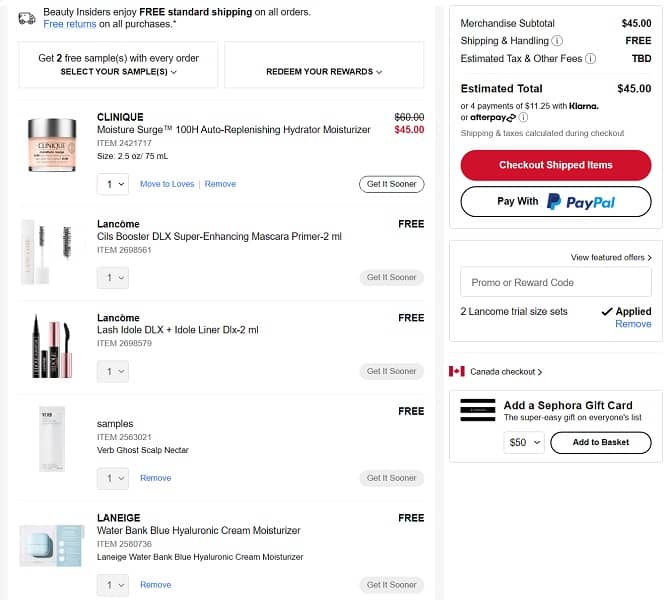Click Move to Loves for Clinique
The width and height of the screenshot is (668, 600).
tap(167, 184)
